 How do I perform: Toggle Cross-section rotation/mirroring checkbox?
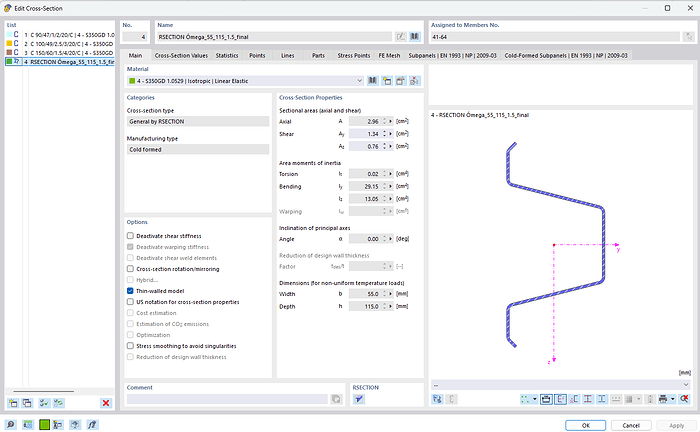(131, 268)
